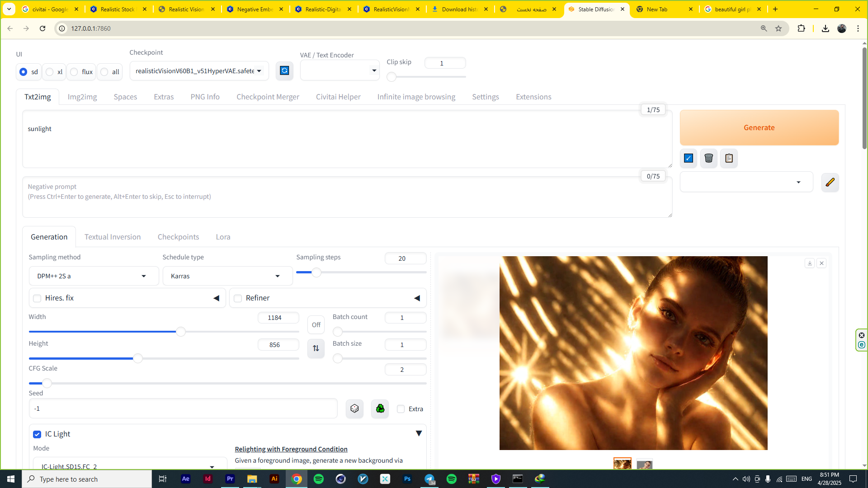Click the clear prompt trash icon

(708, 158)
